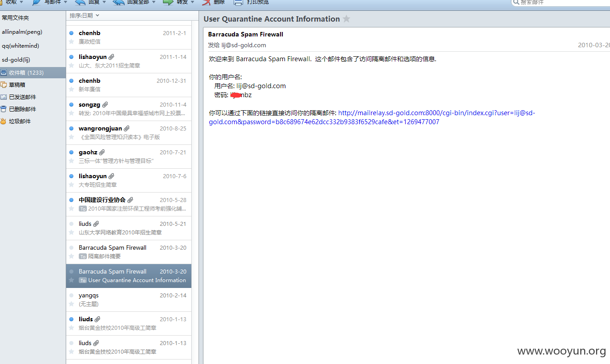Toggle read dot on yangqs message
Screen dimensions: 610x364
71,295
